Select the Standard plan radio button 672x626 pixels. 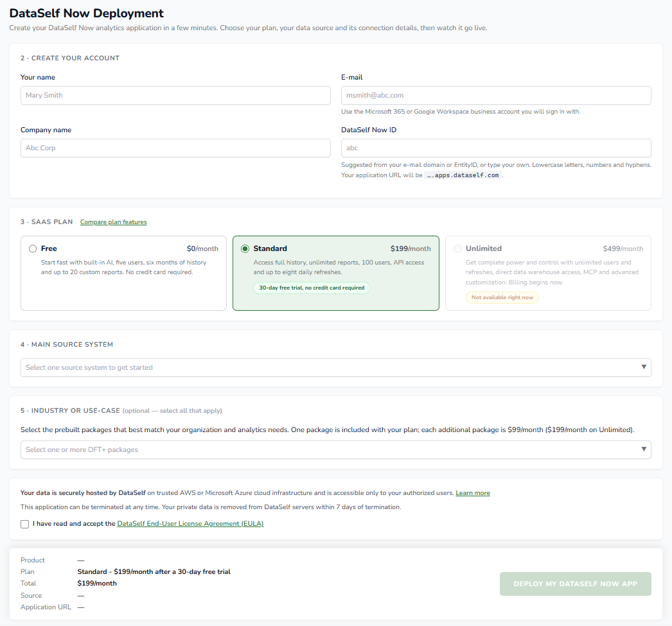tap(245, 248)
